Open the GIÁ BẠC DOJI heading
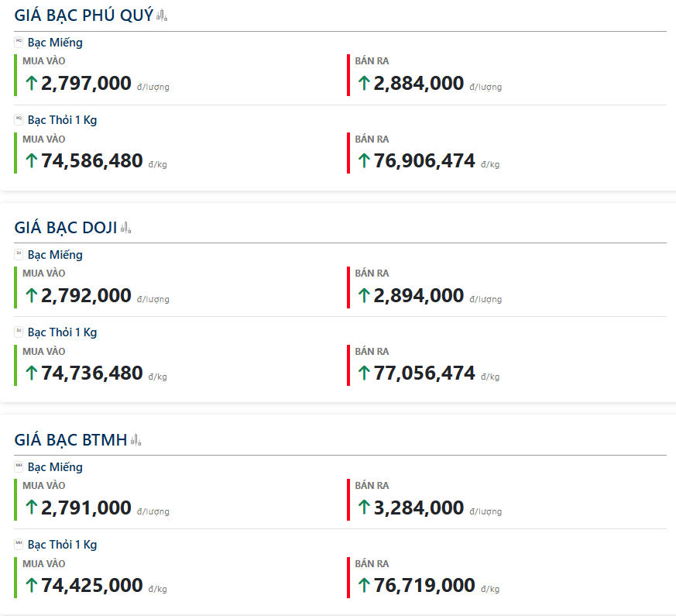The width and height of the screenshot is (676, 616). (66, 227)
